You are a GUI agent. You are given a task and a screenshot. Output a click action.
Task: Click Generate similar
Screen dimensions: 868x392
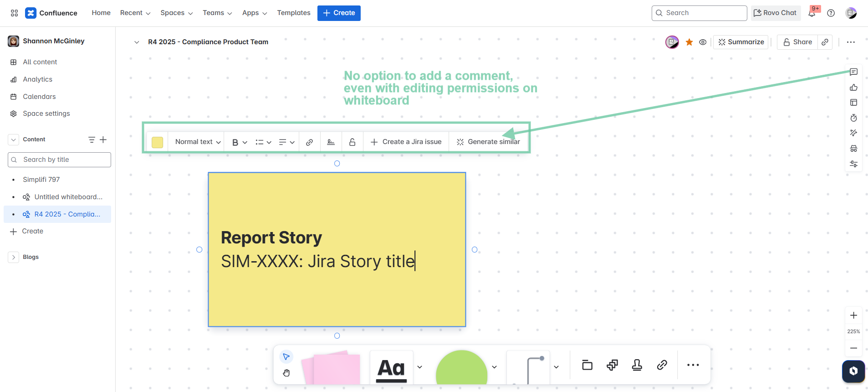(x=488, y=142)
